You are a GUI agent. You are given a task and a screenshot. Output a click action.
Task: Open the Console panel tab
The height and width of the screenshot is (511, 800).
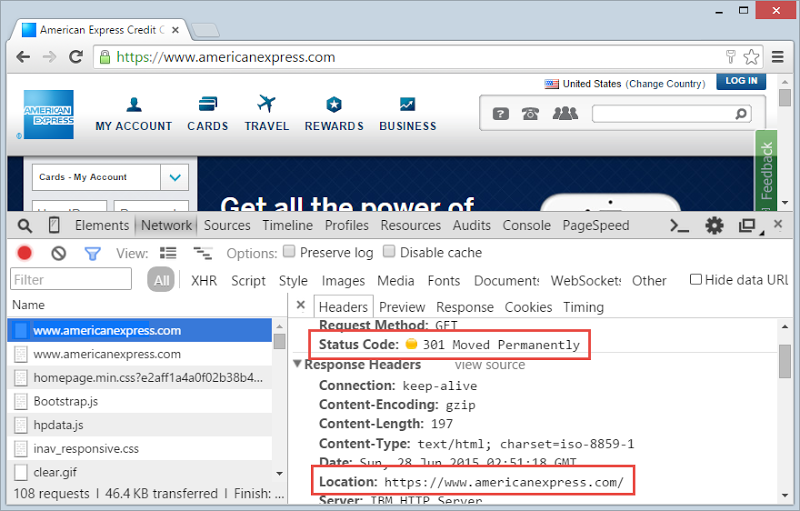[x=527, y=225]
